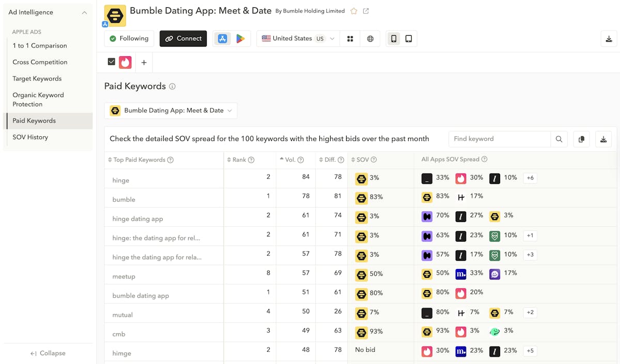Uncheck the Tinder competitor checkbox

[111, 62]
